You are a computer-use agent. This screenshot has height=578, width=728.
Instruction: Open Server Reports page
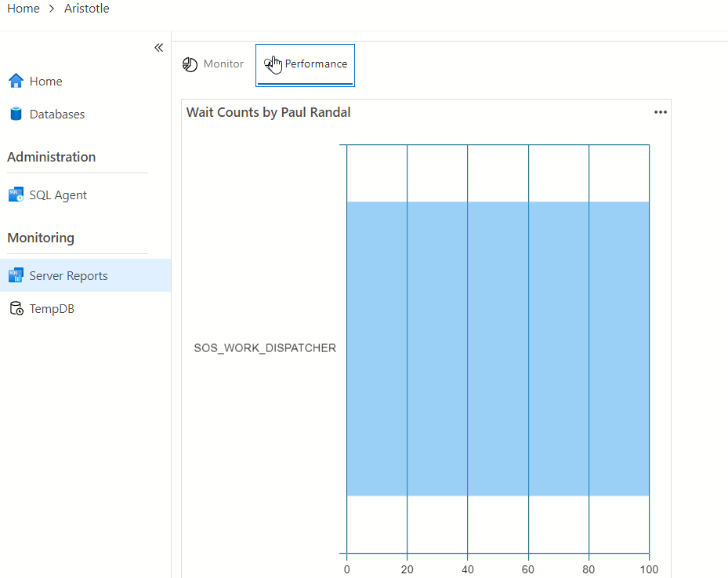(85, 275)
